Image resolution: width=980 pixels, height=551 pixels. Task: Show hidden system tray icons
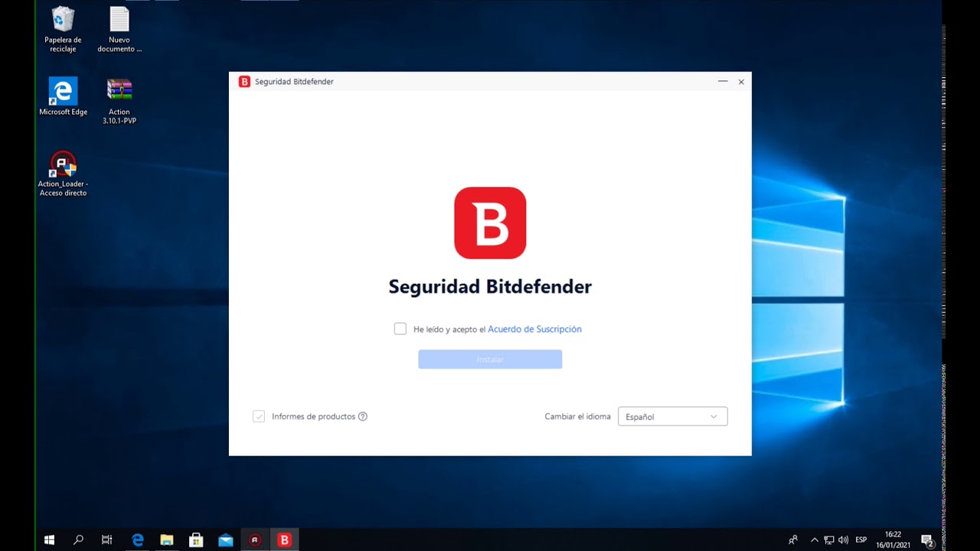pos(815,540)
